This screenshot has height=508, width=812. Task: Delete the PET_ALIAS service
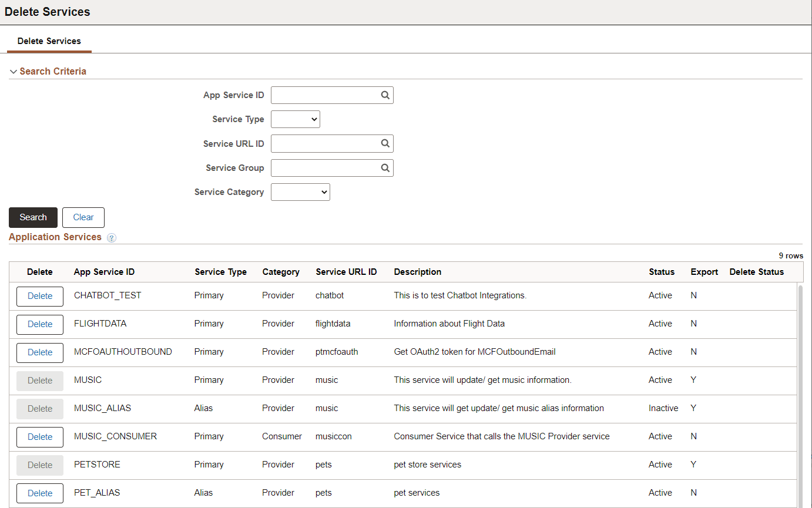39,493
